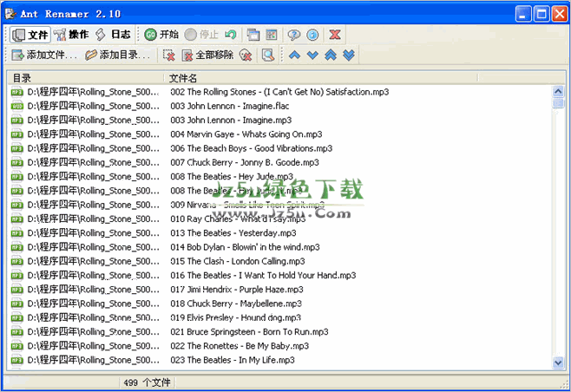571x392 pixels.
Task: Click MP3 icon of '008 The Beatles - Hey Jude.mp3' first row
Action: pos(17,177)
